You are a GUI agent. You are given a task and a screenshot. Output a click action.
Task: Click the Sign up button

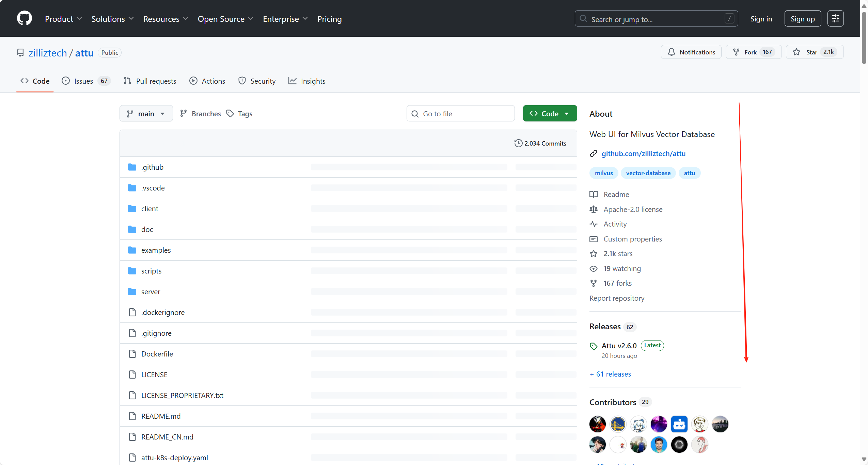pos(803,19)
